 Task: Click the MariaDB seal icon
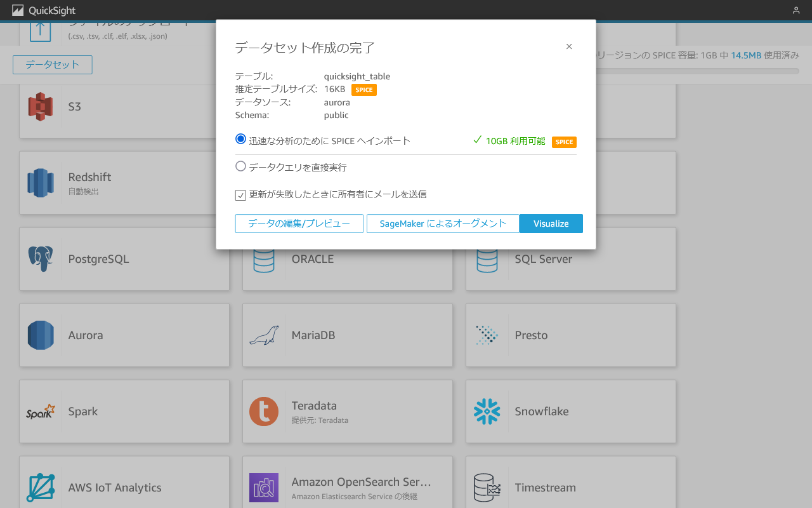[x=264, y=335]
